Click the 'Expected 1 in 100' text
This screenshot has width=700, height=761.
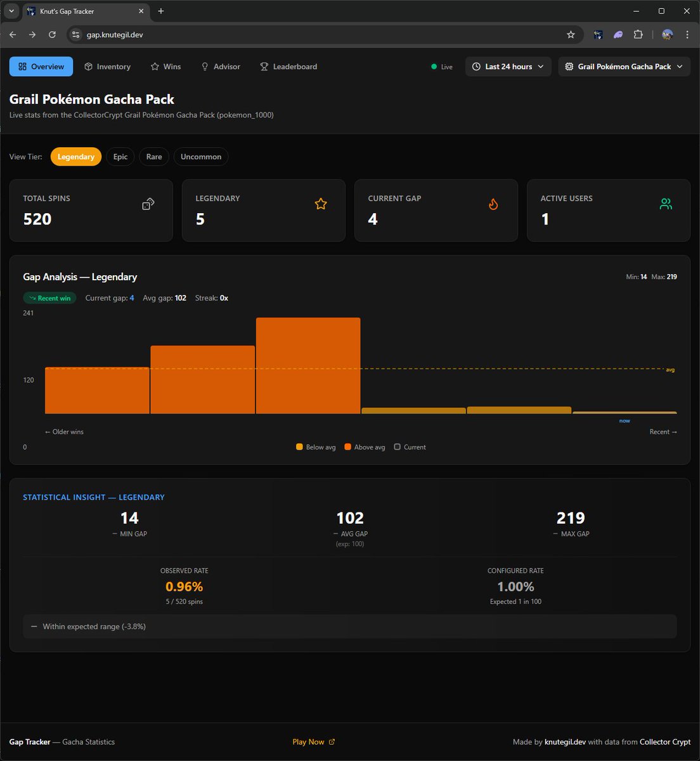(515, 602)
